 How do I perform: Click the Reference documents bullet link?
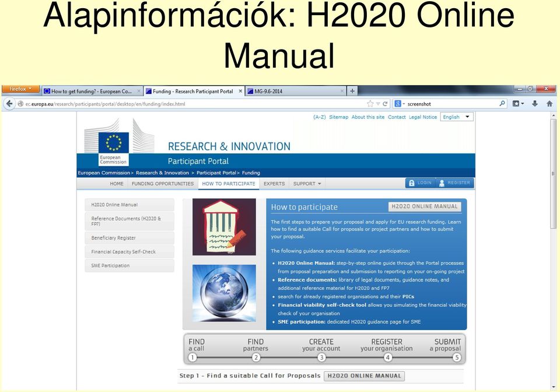click(307, 280)
